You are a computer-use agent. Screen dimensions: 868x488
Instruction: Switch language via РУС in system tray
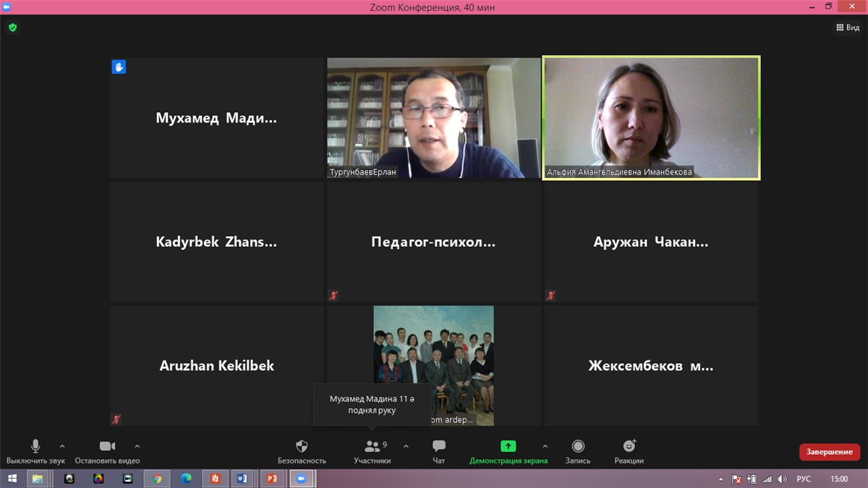point(804,479)
